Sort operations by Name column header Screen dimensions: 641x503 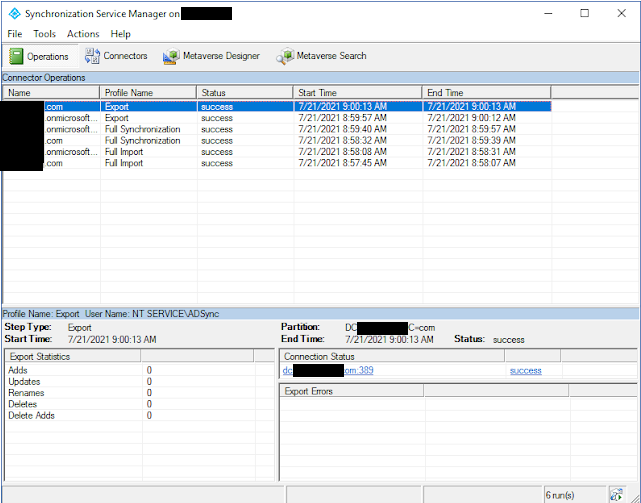coord(51,92)
